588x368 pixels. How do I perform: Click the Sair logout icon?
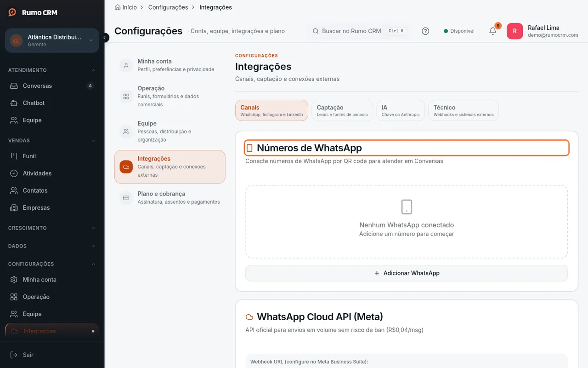[14, 355]
